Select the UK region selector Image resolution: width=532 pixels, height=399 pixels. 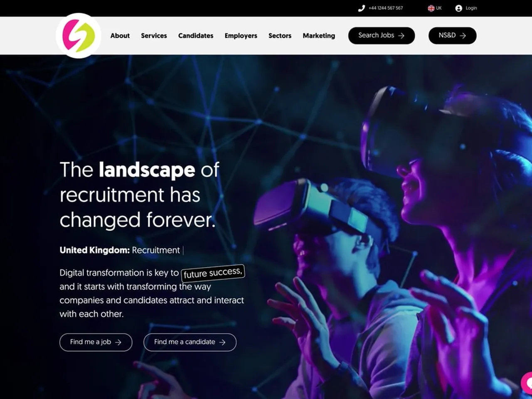point(435,8)
